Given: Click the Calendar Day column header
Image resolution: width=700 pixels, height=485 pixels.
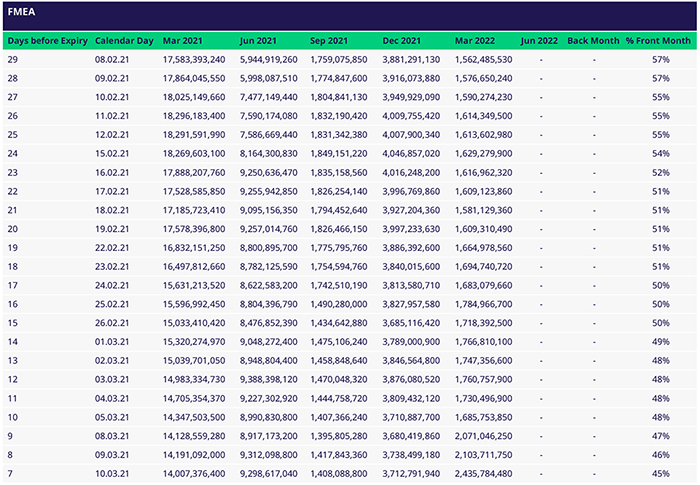Looking at the screenshot, I should click(x=124, y=41).
